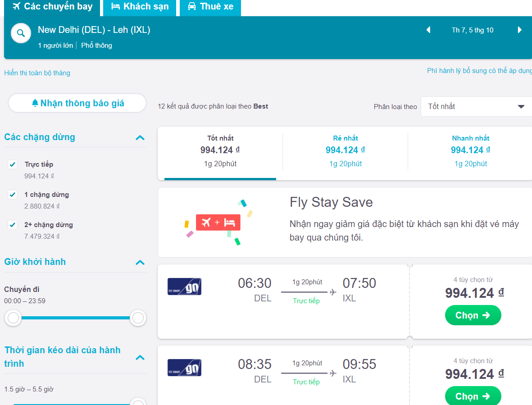Collapse the Các chặng dừng section
The height and width of the screenshot is (405, 532).
[x=140, y=137]
